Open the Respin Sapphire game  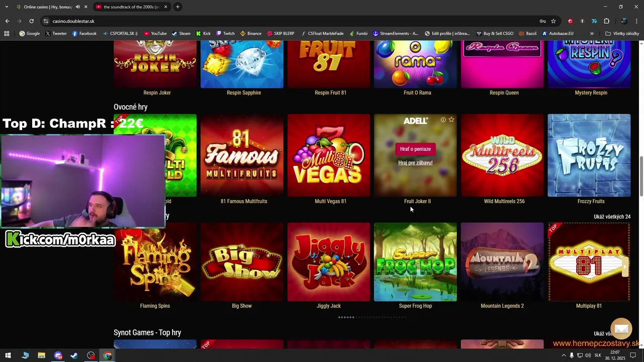tap(242, 64)
